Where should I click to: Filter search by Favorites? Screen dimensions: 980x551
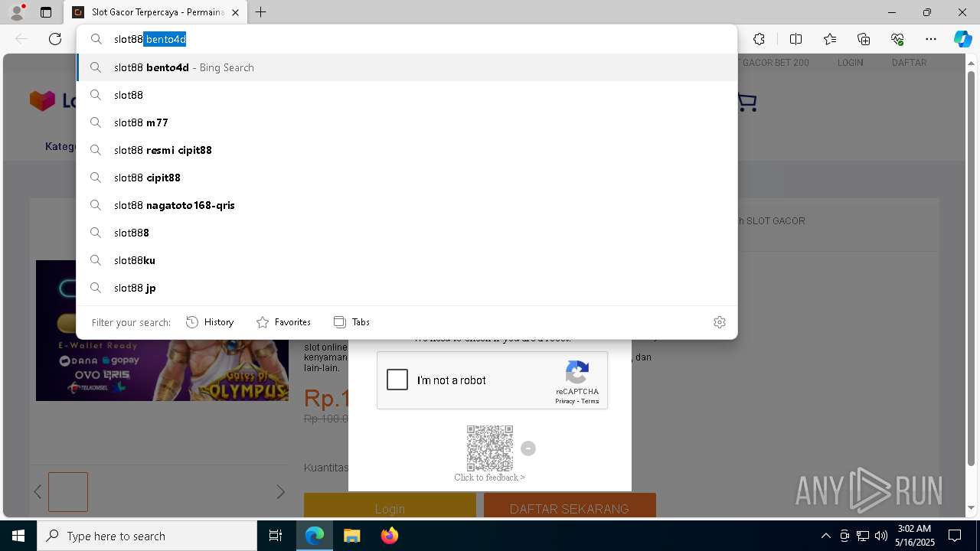[x=283, y=322]
